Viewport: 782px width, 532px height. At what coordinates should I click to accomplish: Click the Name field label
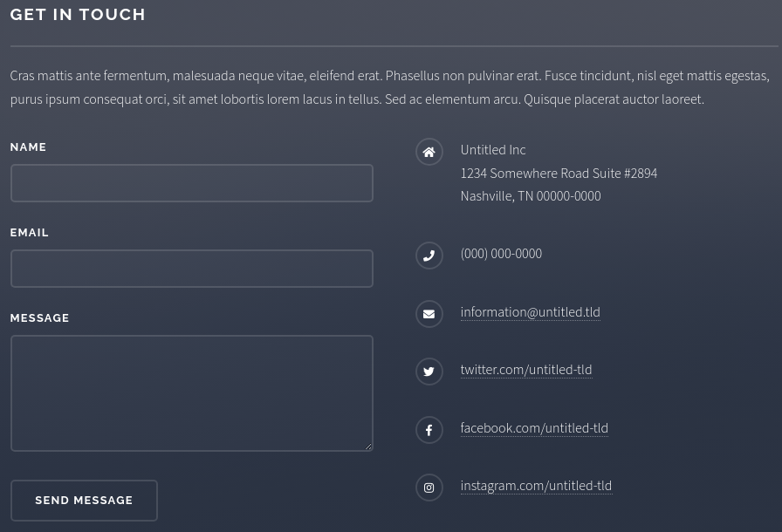pyautogui.click(x=29, y=147)
